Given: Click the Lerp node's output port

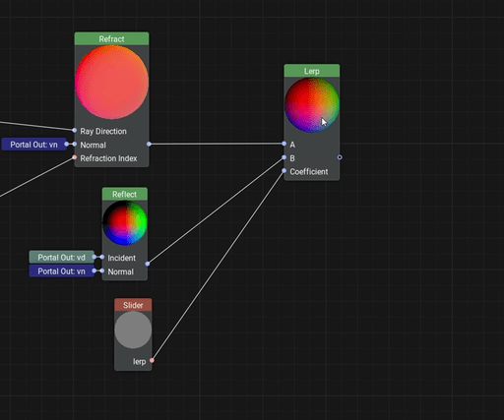Looking at the screenshot, I should [340, 157].
